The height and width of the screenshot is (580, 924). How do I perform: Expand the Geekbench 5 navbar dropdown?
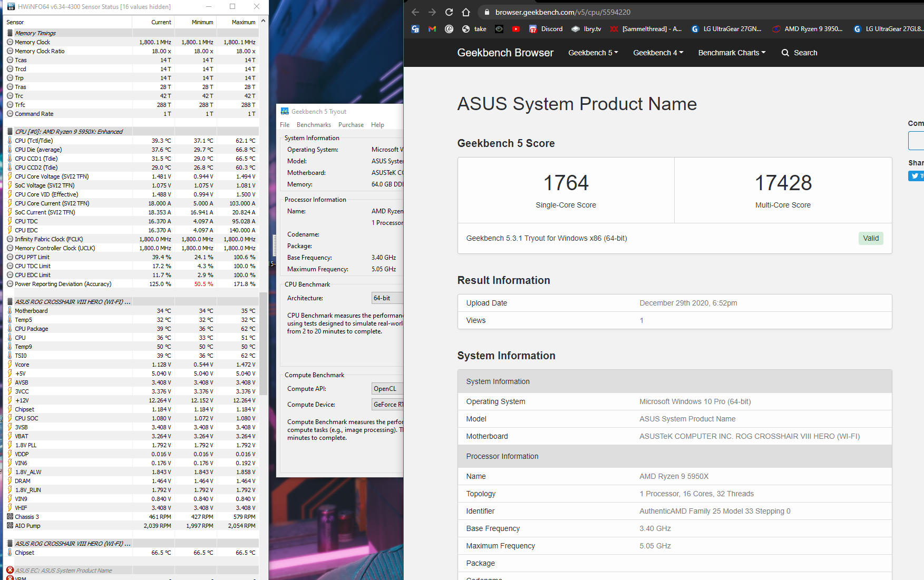(x=593, y=53)
